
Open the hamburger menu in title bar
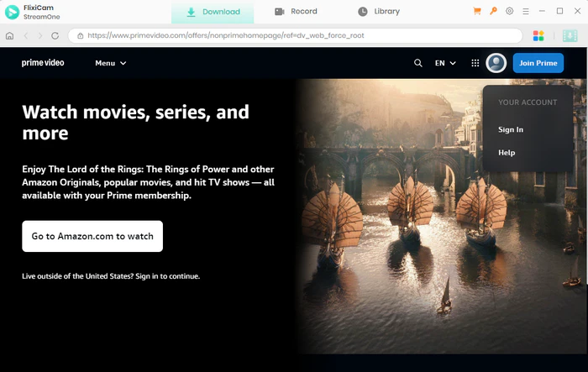[x=527, y=12]
